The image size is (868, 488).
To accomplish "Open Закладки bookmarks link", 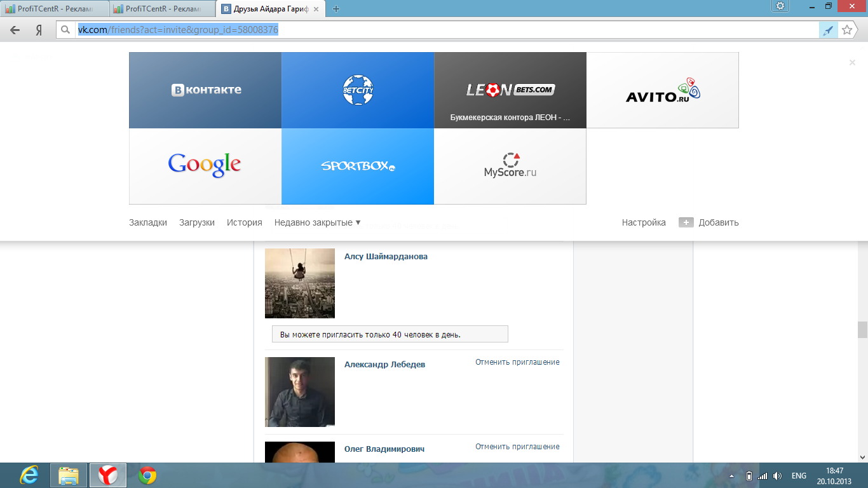I will [148, 222].
